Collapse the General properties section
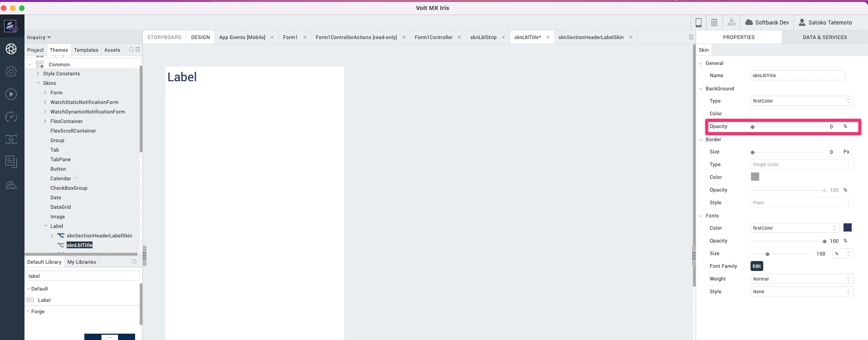 point(701,64)
